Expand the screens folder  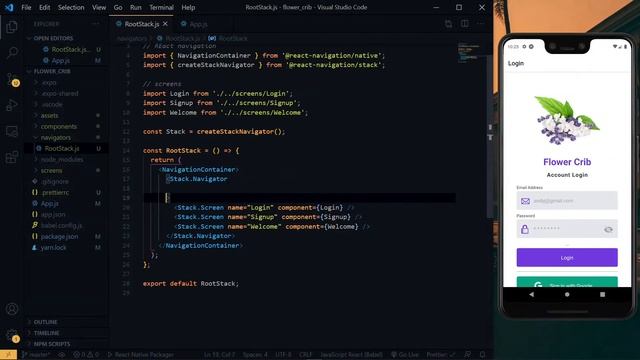click(x=51, y=171)
